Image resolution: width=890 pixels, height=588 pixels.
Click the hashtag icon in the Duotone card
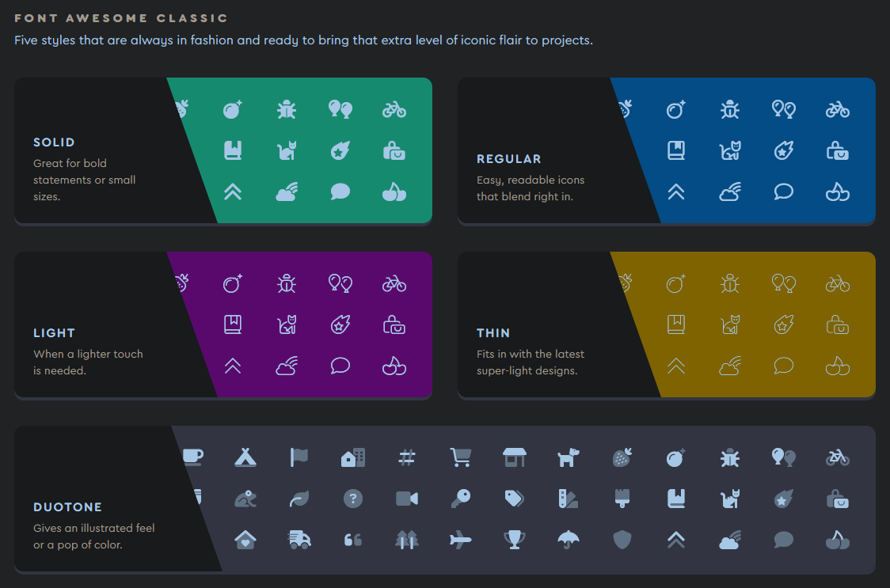click(407, 457)
